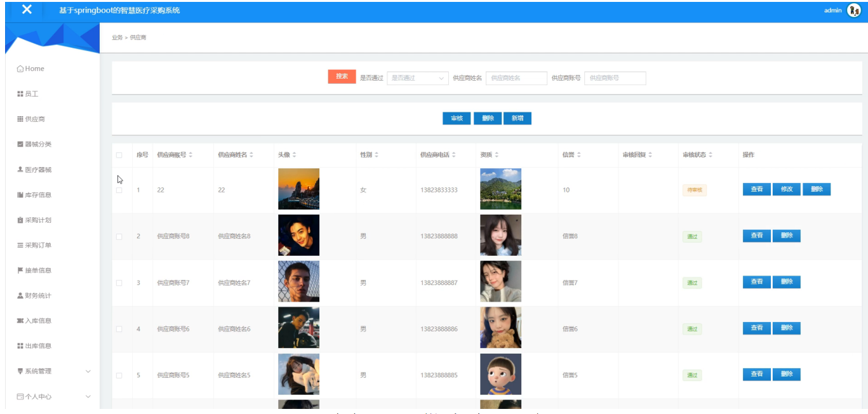Open mountain 资质 image of row 1

coord(500,189)
